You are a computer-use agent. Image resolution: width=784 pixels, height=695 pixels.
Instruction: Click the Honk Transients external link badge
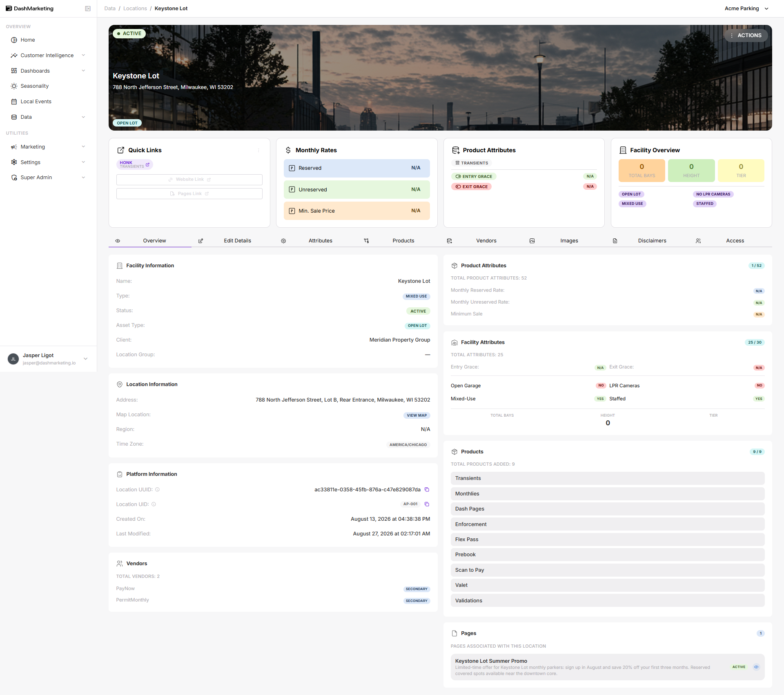click(134, 164)
